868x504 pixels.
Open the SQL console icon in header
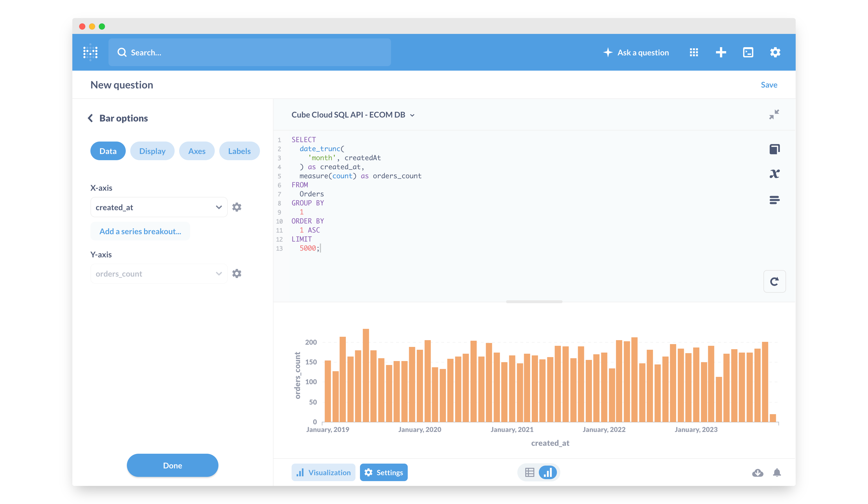pos(748,52)
